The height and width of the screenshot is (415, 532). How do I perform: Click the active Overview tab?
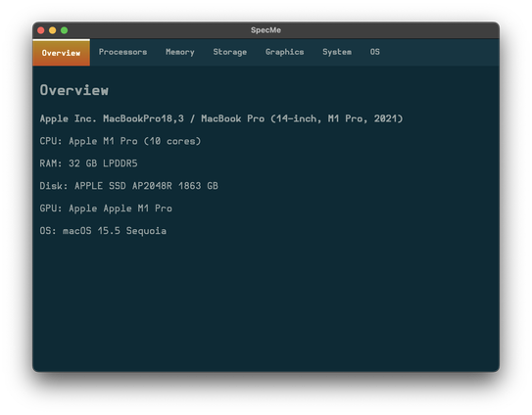pyautogui.click(x=61, y=53)
